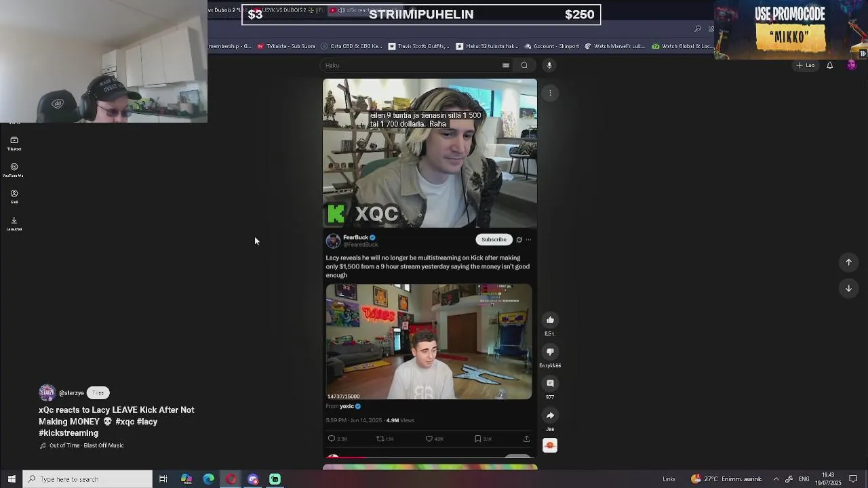Open account avatar menu
868x488 pixels.
[x=852, y=65]
